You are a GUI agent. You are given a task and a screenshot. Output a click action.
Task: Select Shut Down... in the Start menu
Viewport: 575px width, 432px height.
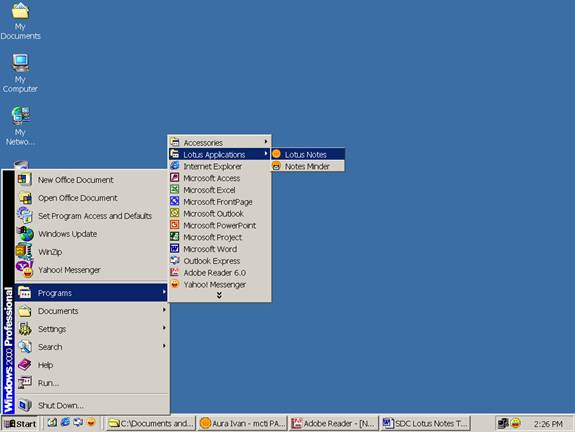[x=91, y=405]
